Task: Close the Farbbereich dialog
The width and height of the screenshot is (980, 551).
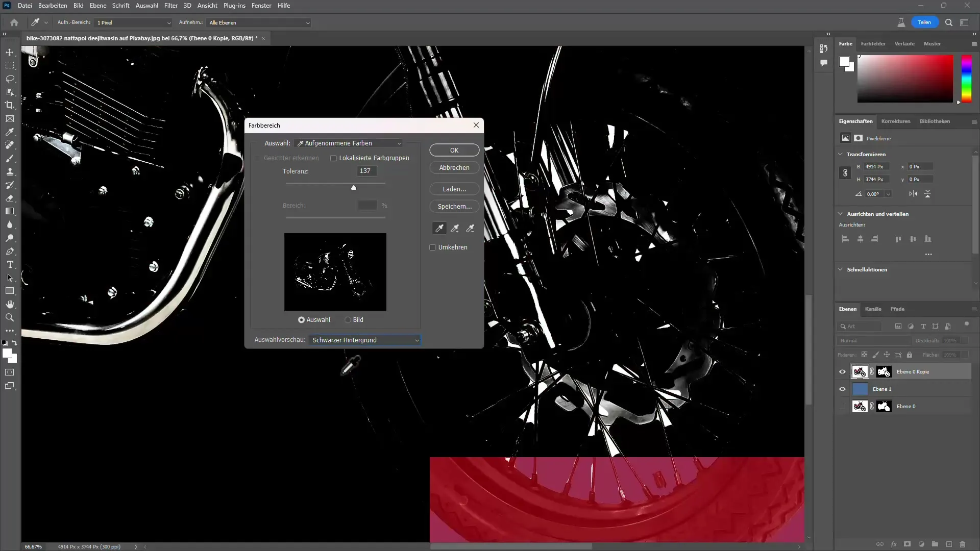Action: [476, 125]
